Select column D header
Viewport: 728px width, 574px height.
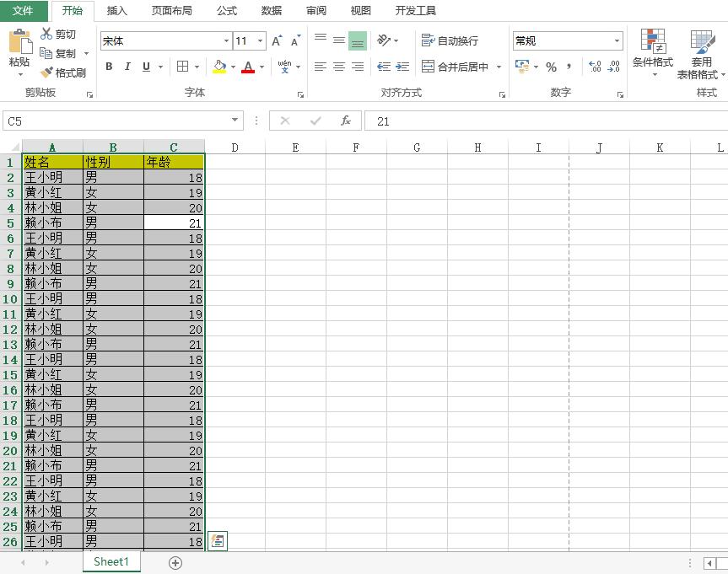tap(235, 148)
